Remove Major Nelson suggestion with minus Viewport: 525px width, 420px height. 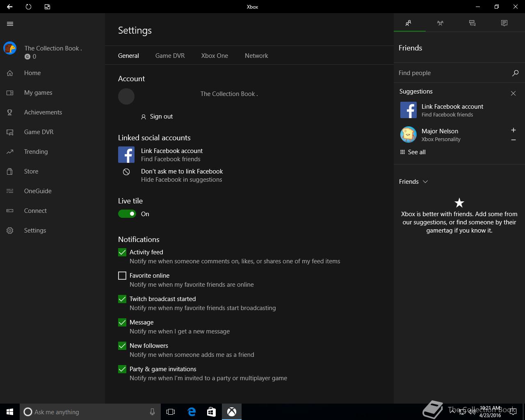pos(513,140)
